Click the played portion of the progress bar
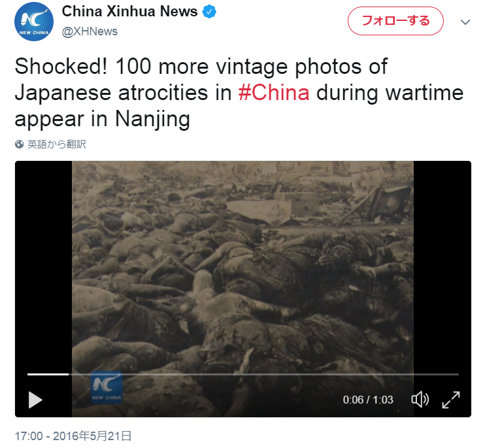 point(48,374)
